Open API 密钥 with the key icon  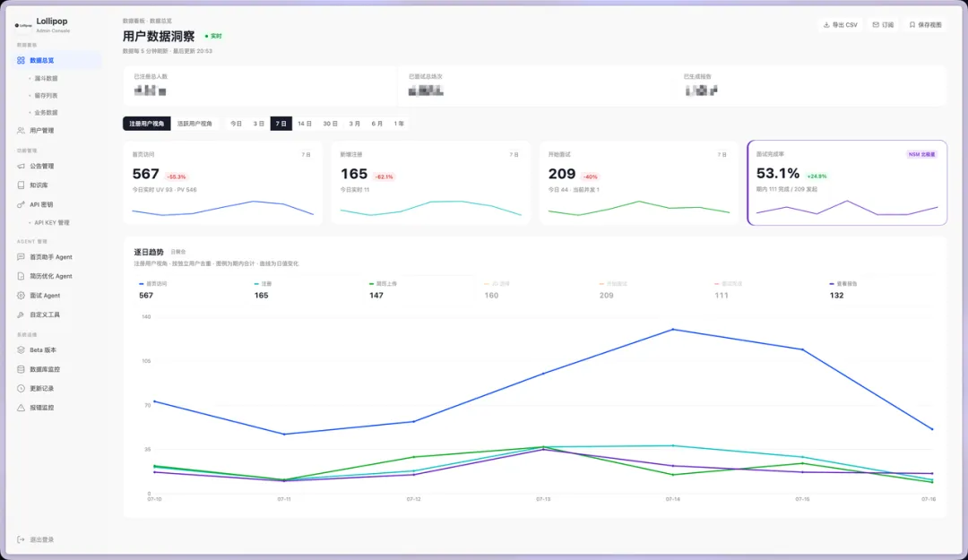click(x=21, y=204)
